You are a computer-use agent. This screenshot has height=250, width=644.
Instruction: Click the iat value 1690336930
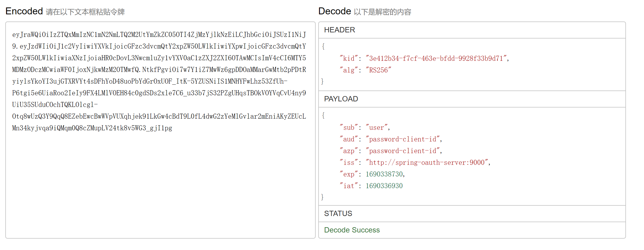(x=384, y=186)
